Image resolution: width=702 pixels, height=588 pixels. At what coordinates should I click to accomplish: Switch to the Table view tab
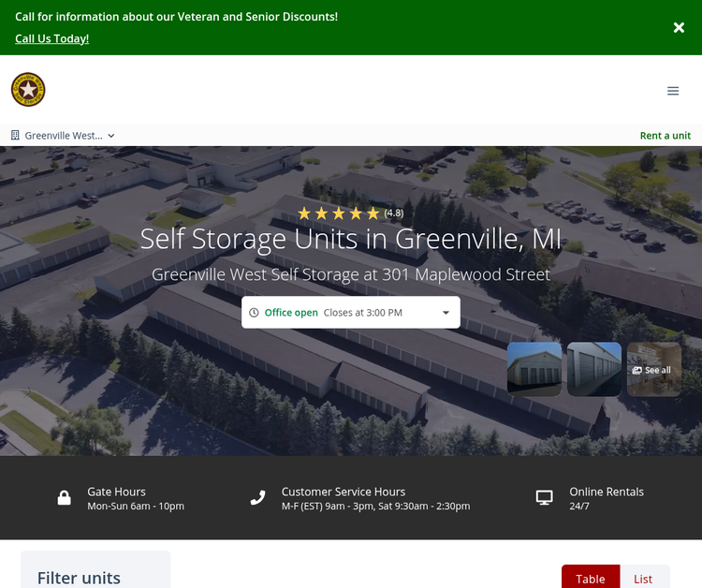click(590, 578)
